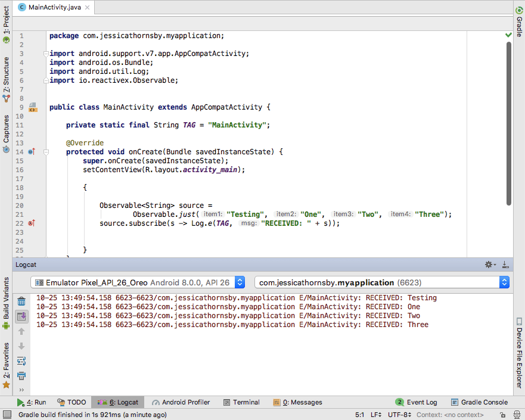Click the up arrow stack trace icon
Viewport: 525px width, 420px height.
click(x=21, y=331)
